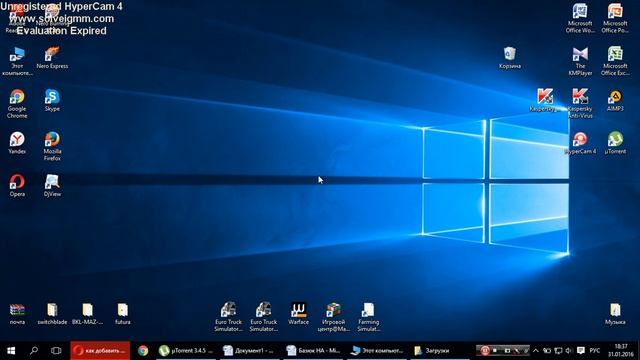Select The KMPlayer desktop shortcut
640x360 pixels.
click(x=580, y=61)
